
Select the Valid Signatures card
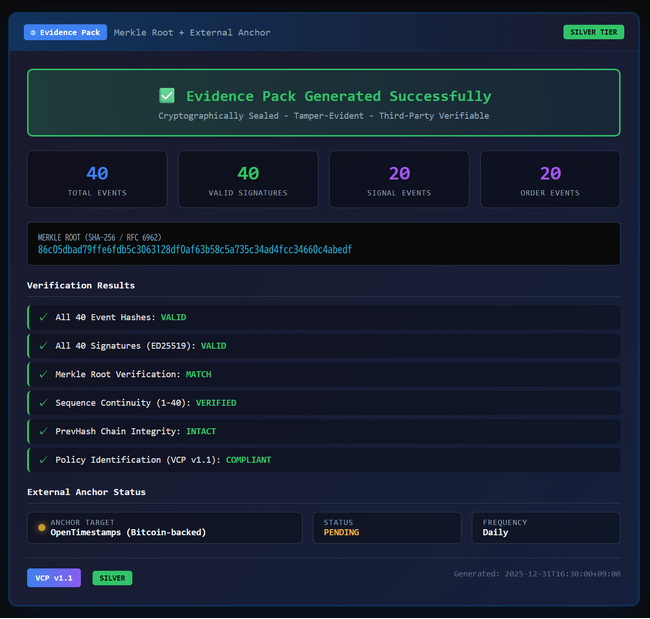point(248,179)
